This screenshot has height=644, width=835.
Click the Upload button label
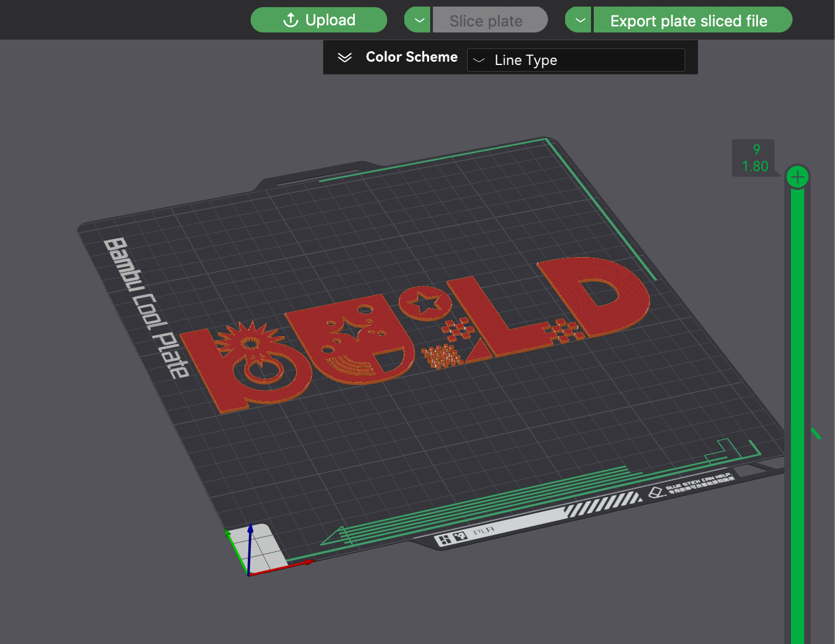(330, 20)
